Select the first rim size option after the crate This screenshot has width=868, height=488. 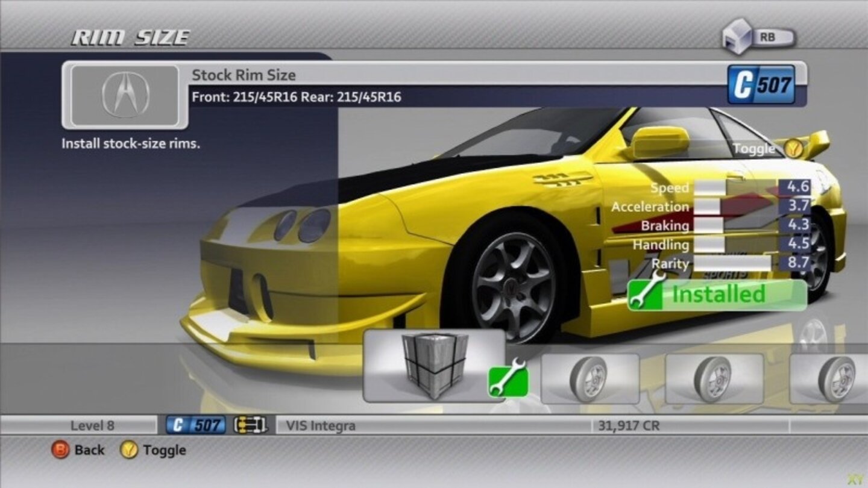(x=590, y=378)
